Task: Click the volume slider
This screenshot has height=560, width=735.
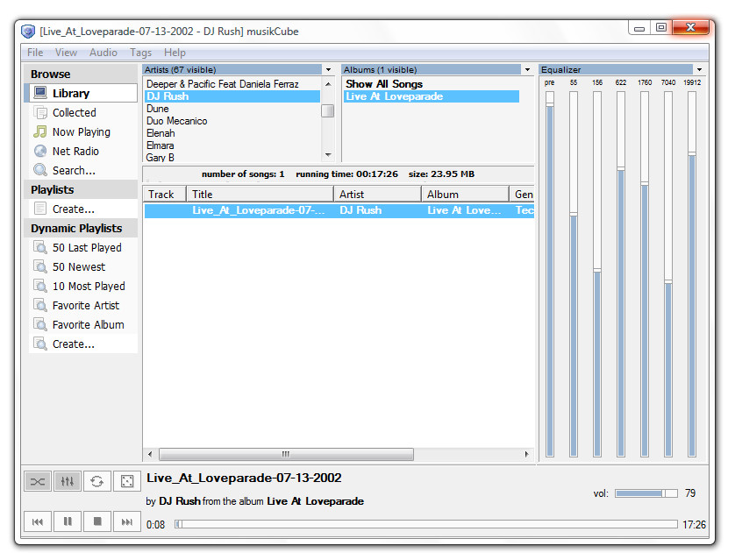Action: (646, 493)
